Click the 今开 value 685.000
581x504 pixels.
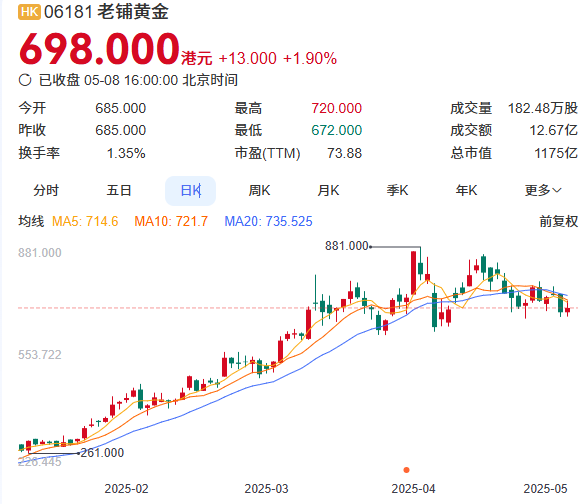(120, 108)
